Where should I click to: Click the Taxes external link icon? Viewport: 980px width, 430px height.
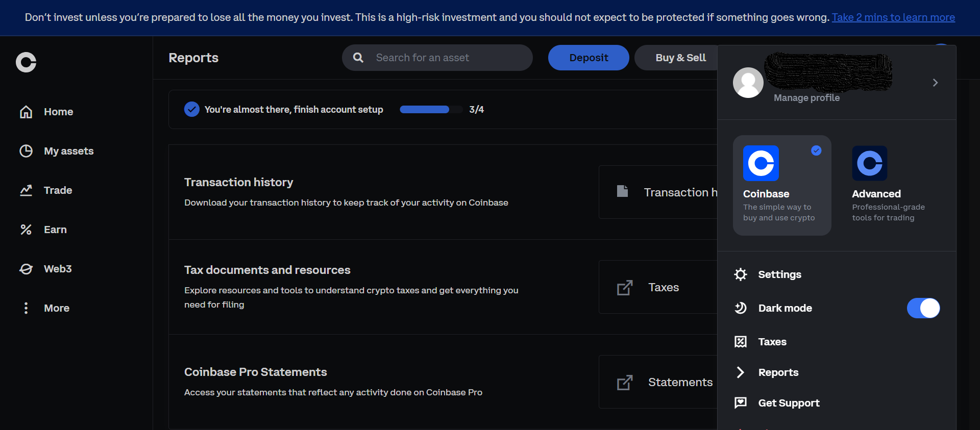coord(625,287)
